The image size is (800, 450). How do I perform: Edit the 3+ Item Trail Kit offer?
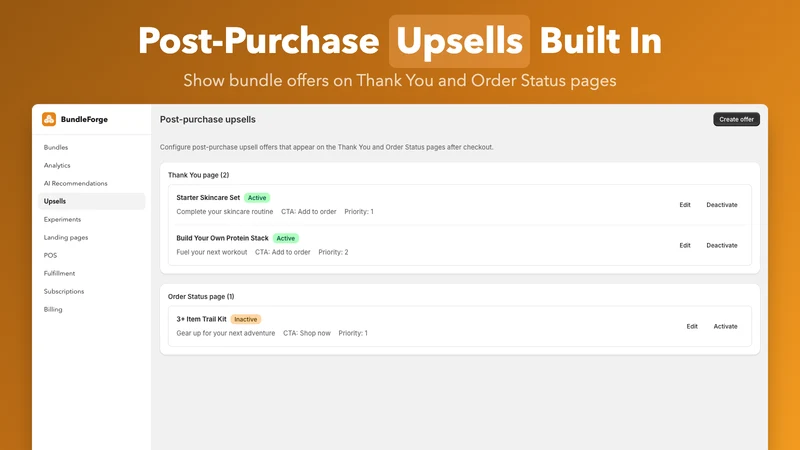[x=692, y=327]
